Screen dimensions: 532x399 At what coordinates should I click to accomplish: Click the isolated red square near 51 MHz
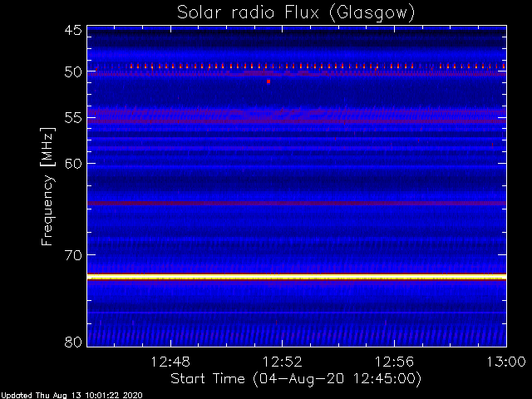coord(268,81)
